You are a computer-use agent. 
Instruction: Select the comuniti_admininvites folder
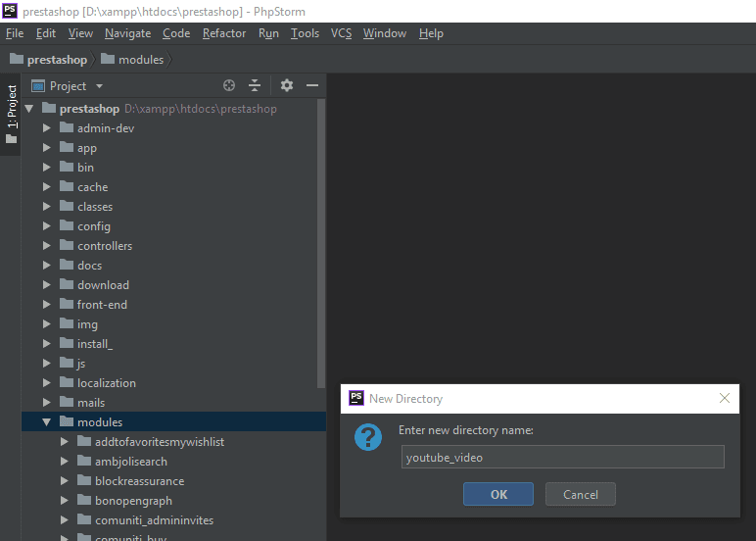155,520
